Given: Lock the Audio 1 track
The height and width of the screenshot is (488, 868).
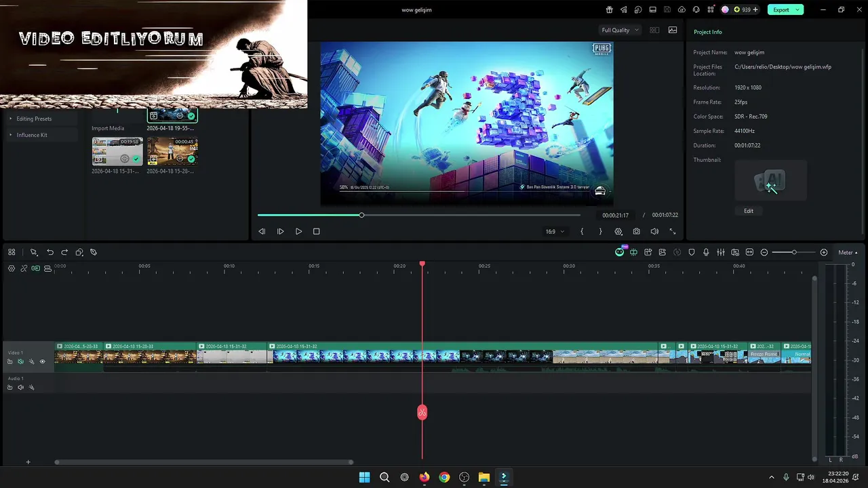Looking at the screenshot, I should 9,388.
